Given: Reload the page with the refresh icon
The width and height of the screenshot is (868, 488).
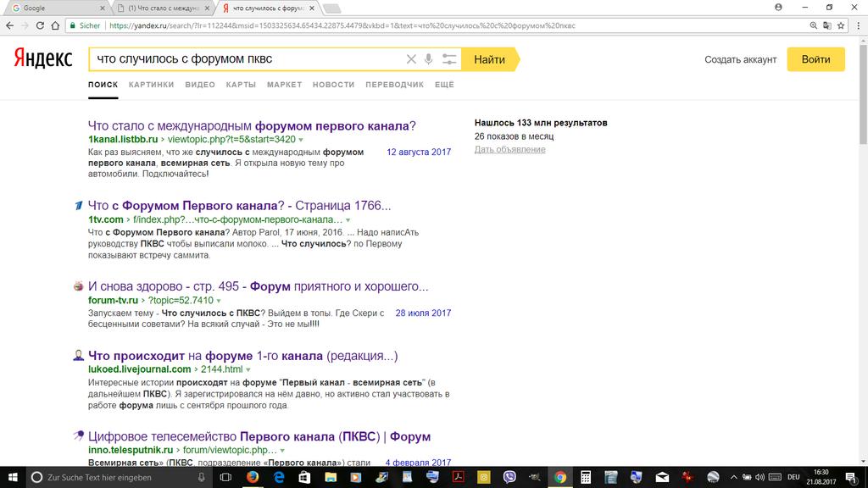Looking at the screenshot, I should pos(40,25).
